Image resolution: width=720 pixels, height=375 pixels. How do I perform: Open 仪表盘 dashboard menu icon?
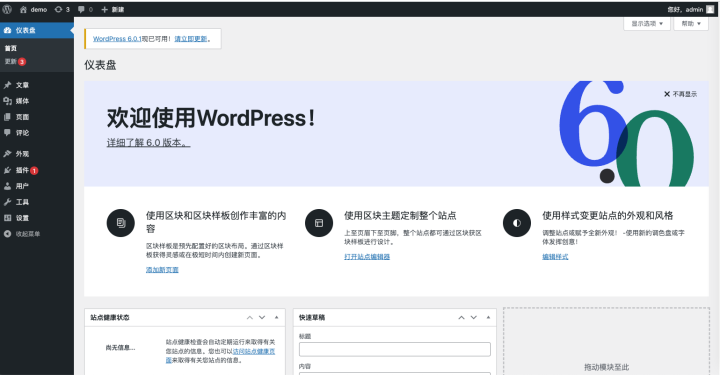click(x=7, y=30)
